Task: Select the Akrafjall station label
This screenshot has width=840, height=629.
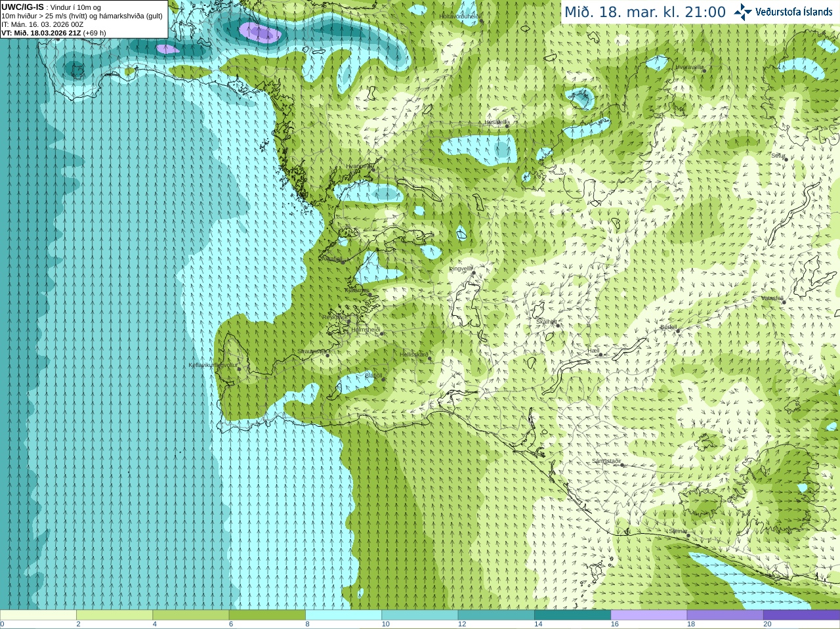Action: [x=331, y=259]
